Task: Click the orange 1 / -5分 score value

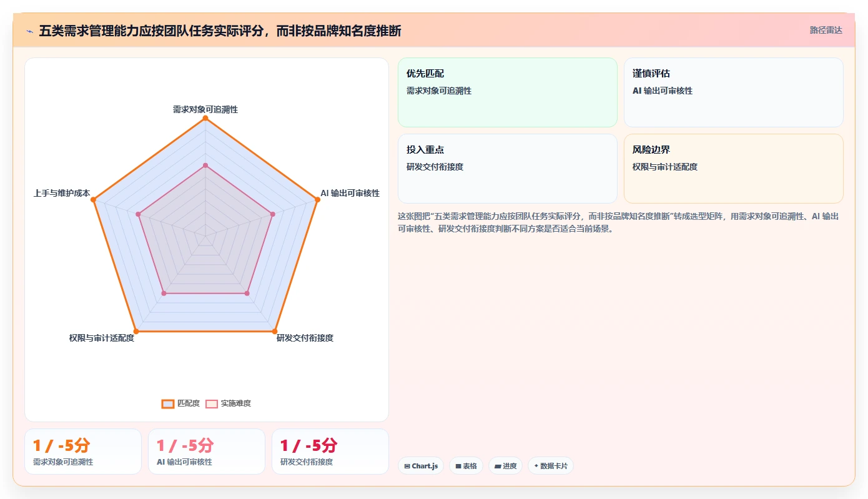Action: point(61,445)
